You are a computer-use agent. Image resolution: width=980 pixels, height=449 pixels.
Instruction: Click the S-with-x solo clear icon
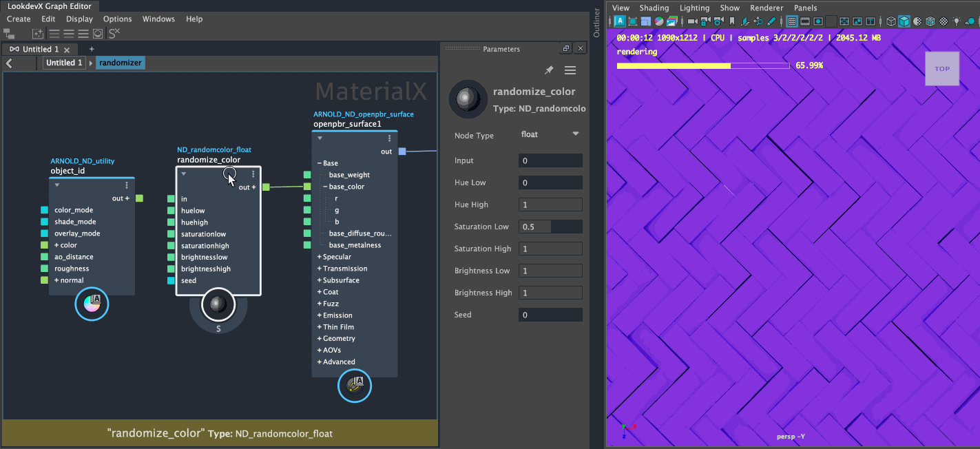(x=114, y=33)
